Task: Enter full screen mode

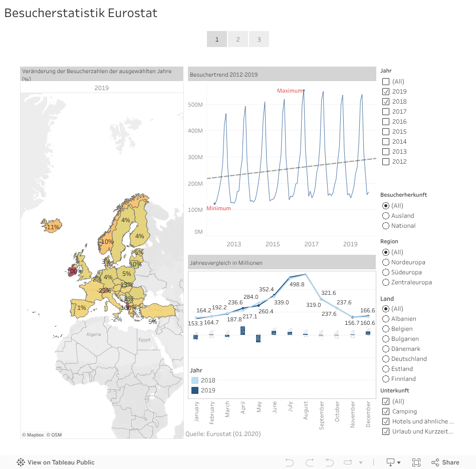Action: point(416,462)
